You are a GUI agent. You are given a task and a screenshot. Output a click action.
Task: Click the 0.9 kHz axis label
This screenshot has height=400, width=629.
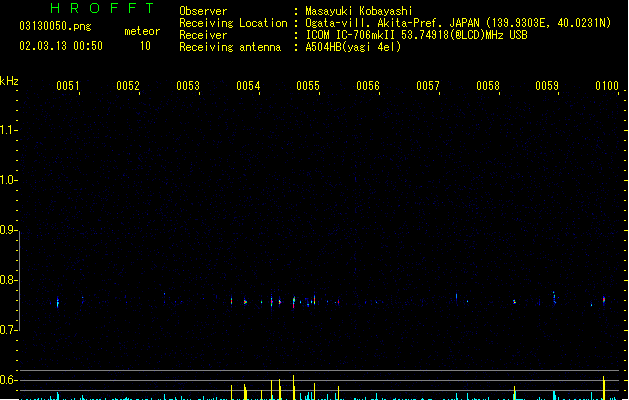8,230
